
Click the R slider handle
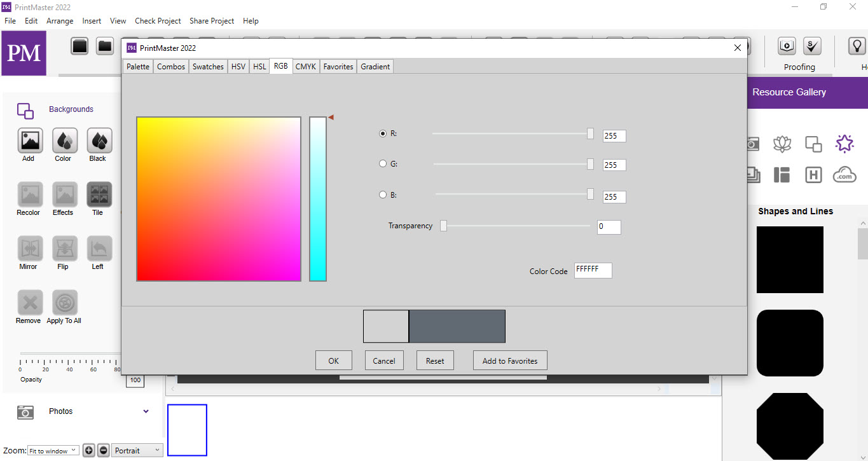tap(590, 134)
